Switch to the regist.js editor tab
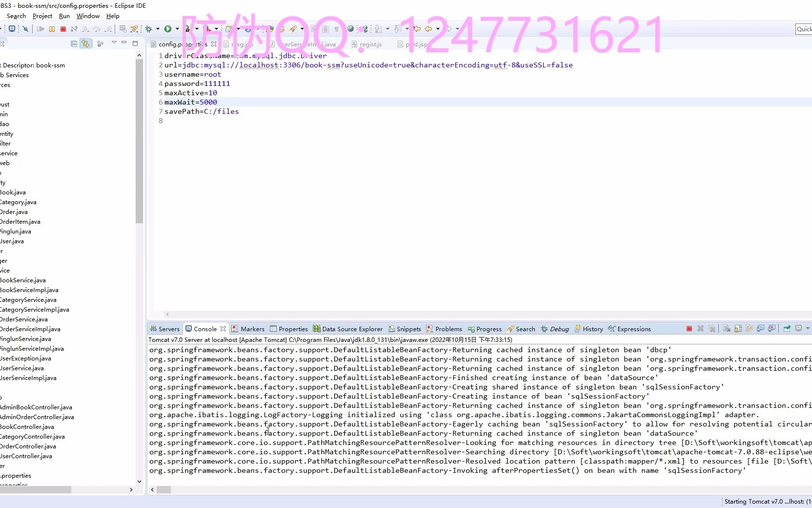Viewport: 812px width, 508px height. click(x=366, y=44)
